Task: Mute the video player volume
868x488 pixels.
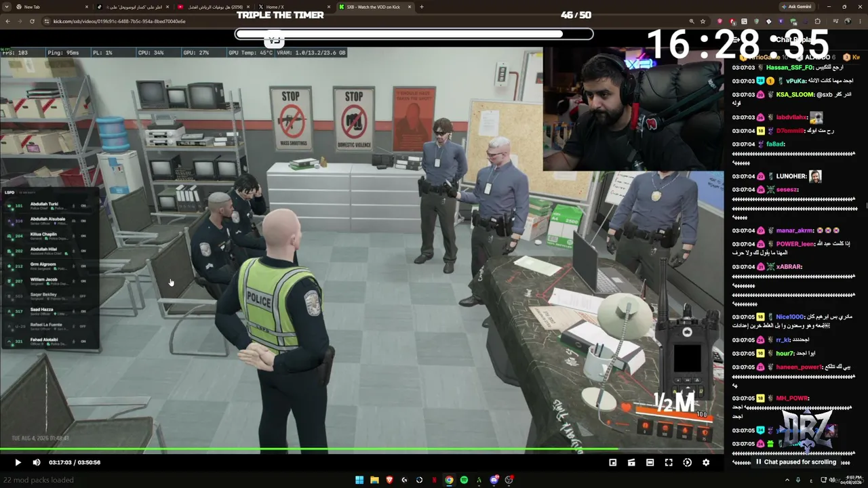Action: click(x=37, y=462)
